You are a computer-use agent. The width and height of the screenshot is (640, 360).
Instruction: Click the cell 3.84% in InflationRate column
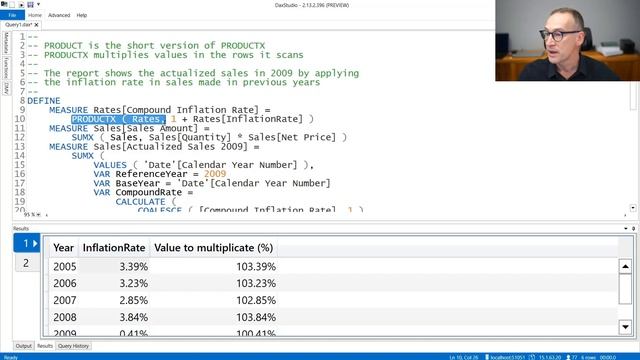coord(133,317)
